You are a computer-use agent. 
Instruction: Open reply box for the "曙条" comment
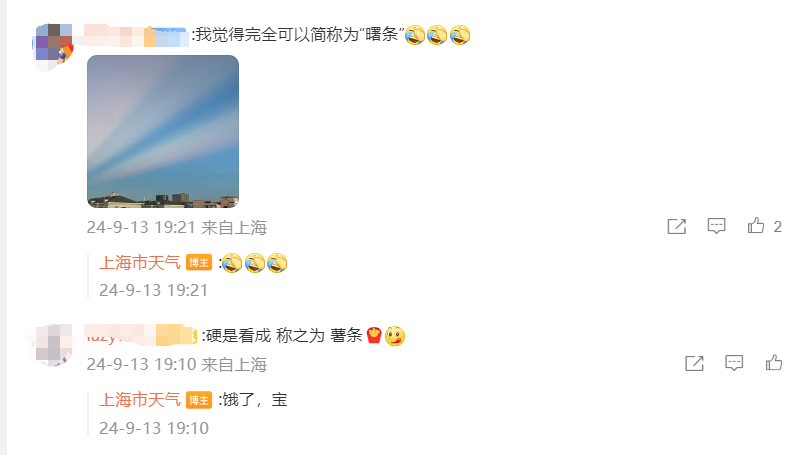(x=716, y=226)
